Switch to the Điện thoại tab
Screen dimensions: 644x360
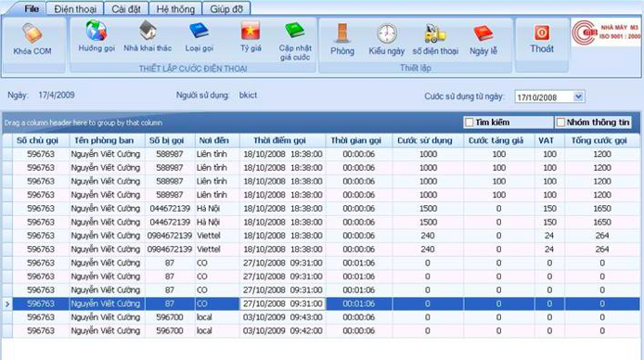point(75,8)
